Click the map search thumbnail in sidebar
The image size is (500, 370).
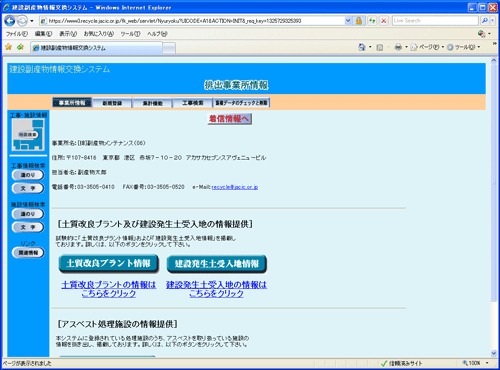pyautogui.click(x=28, y=135)
